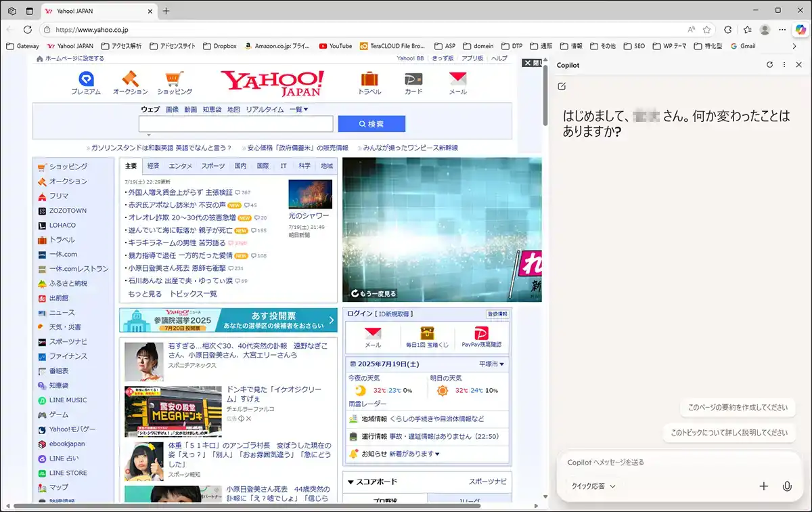Click the microphone icon in Copilot

click(x=787, y=486)
